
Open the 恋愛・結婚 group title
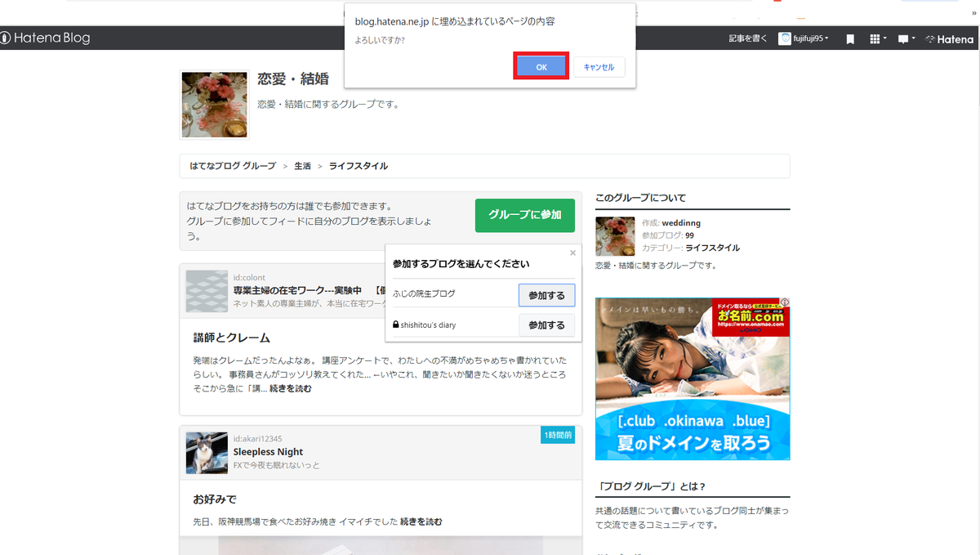point(293,79)
